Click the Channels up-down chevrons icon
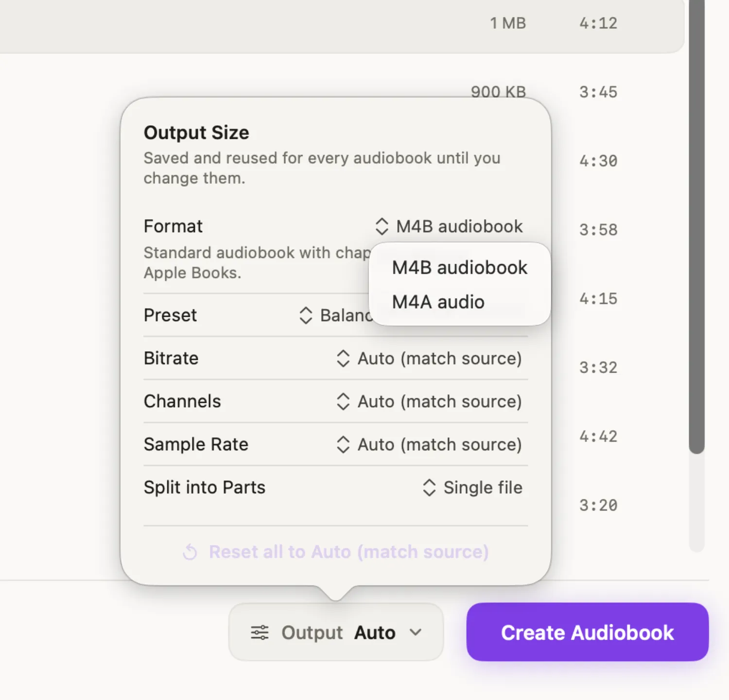The width and height of the screenshot is (729, 700). (343, 402)
